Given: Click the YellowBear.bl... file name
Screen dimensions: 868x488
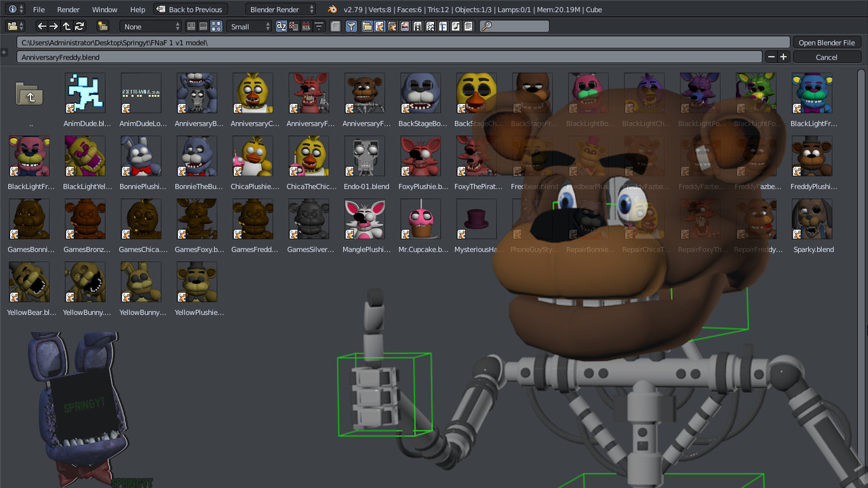Looking at the screenshot, I should tap(32, 313).
